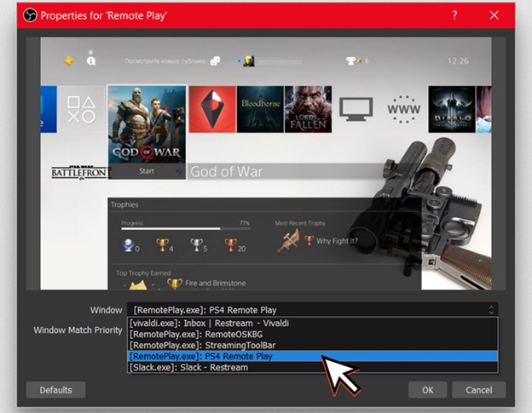Click the 'Why Fight It?' trophy text

(337, 241)
